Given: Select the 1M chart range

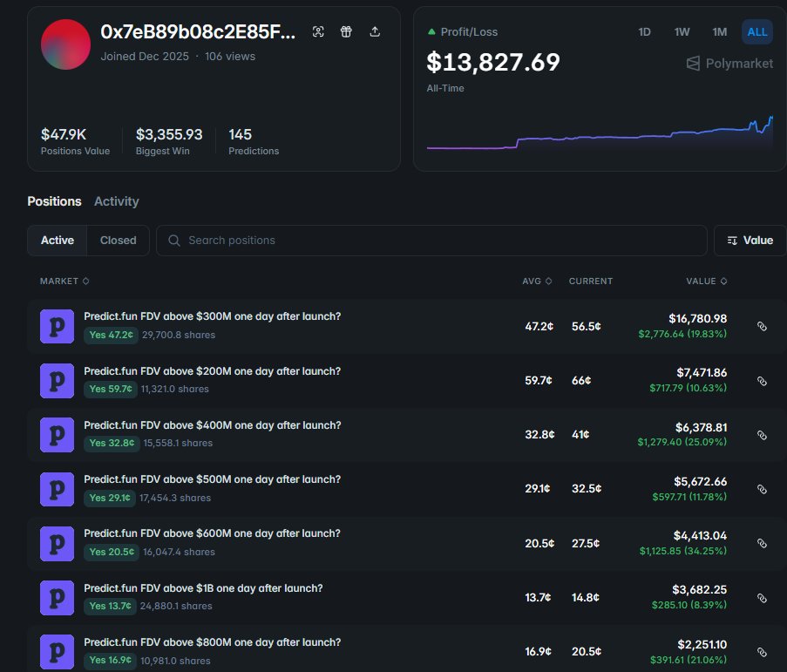Looking at the screenshot, I should point(720,31).
